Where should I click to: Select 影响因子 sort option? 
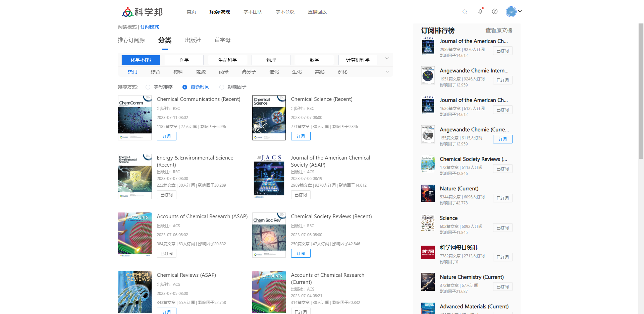tap(222, 87)
